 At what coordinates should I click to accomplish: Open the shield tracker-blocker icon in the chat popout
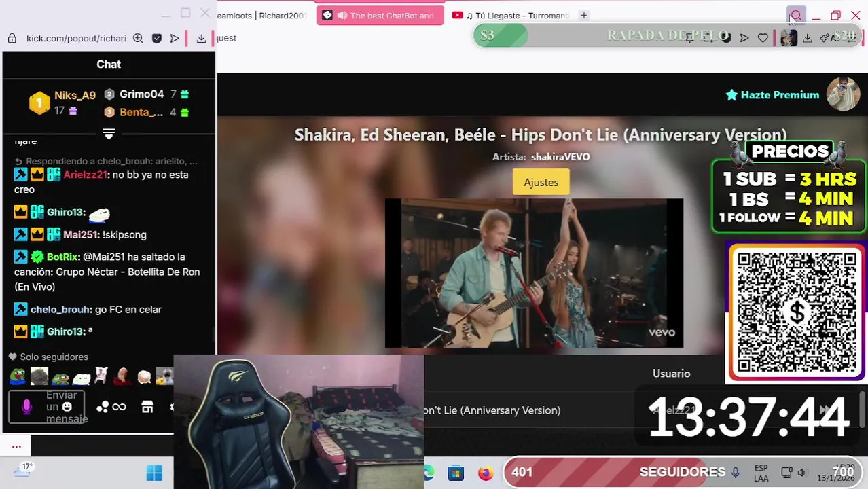point(157,38)
